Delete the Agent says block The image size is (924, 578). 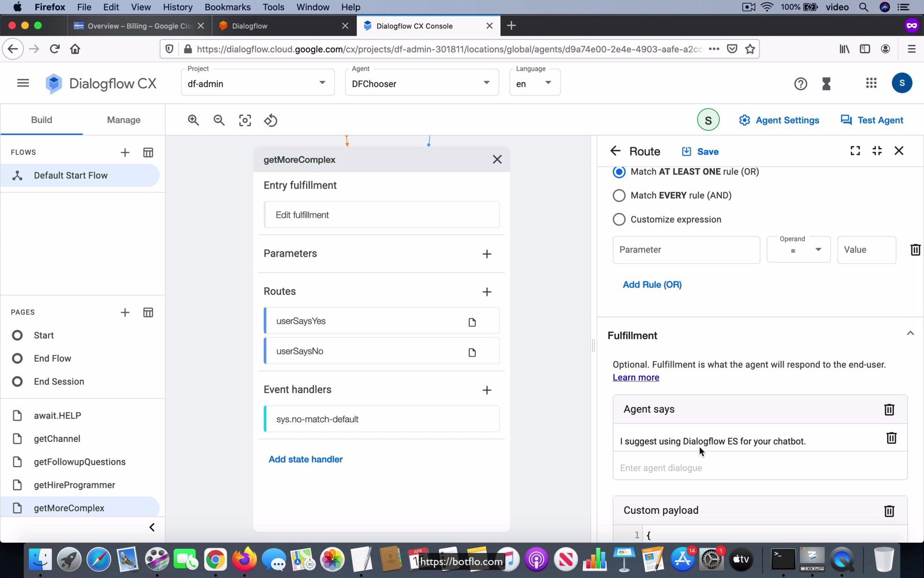tap(889, 409)
